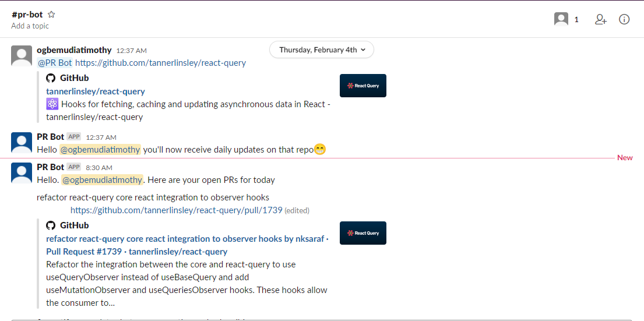Click the 12:37 AM timestamp of PR Bot
The image size is (644, 321).
pyautogui.click(x=101, y=137)
